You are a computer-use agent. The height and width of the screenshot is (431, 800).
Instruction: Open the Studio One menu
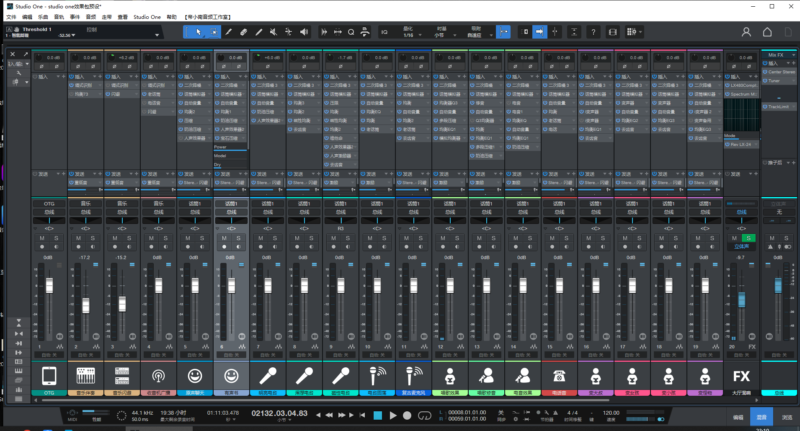tap(147, 17)
